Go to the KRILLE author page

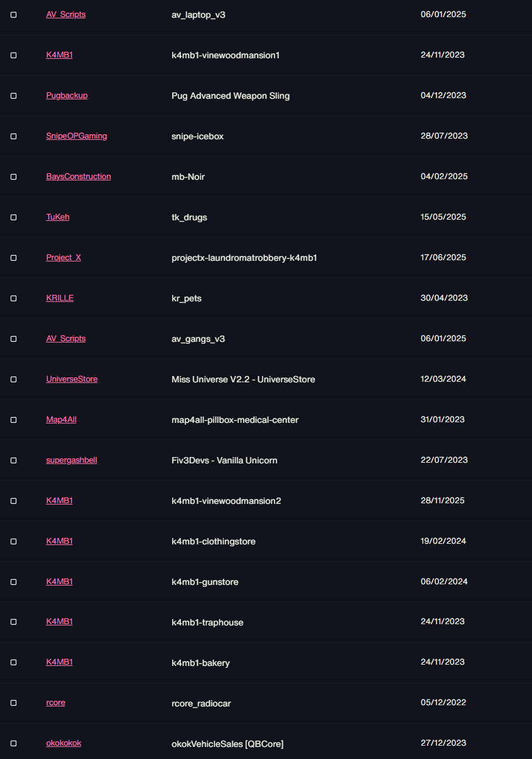coord(59,298)
